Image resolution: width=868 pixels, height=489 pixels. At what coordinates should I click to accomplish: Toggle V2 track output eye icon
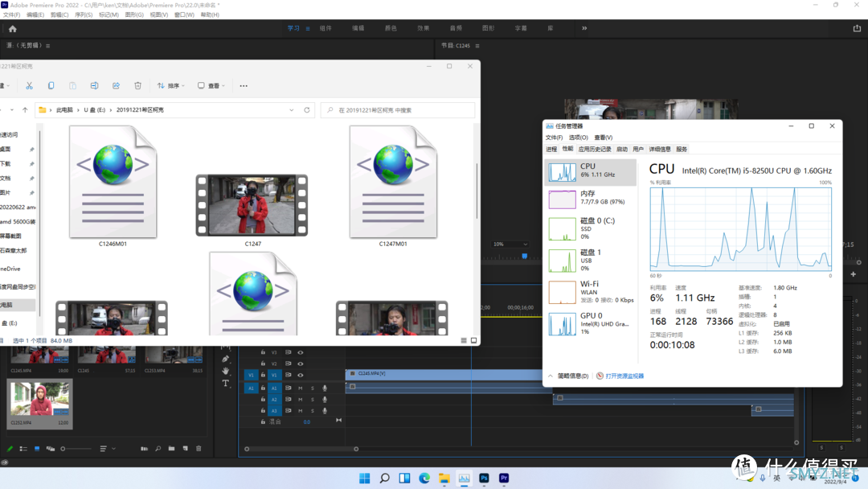coord(301,364)
